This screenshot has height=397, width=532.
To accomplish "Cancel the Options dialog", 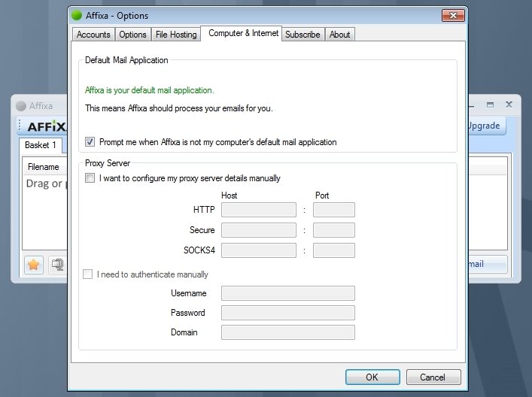I will [x=433, y=377].
